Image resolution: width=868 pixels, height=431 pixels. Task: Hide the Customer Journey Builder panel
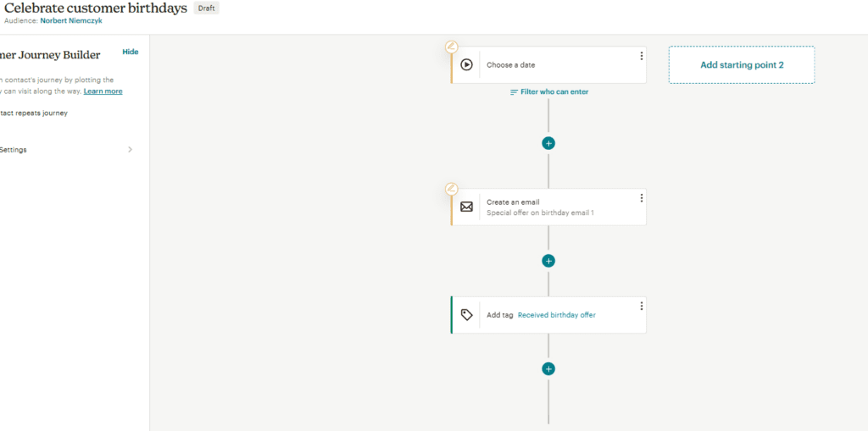(x=130, y=52)
